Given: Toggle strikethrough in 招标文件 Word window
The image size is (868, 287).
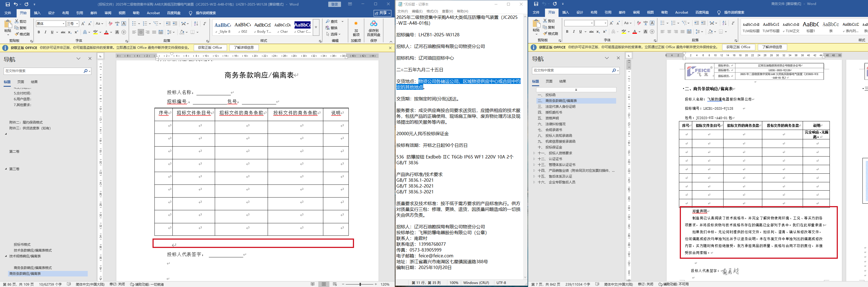Looking at the screenshot, I should 63,32.
